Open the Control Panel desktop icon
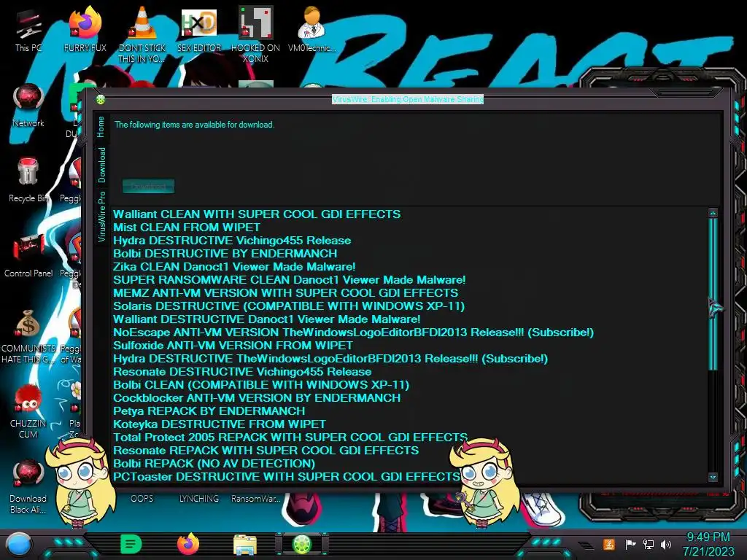The width and height of the screenshot is (747, 560). tap(28, 256)
